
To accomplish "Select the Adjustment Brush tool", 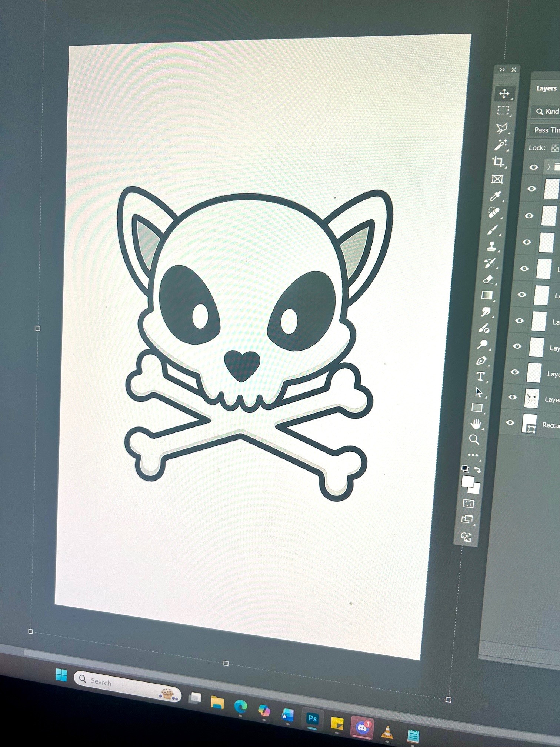I will pos(484,328).
